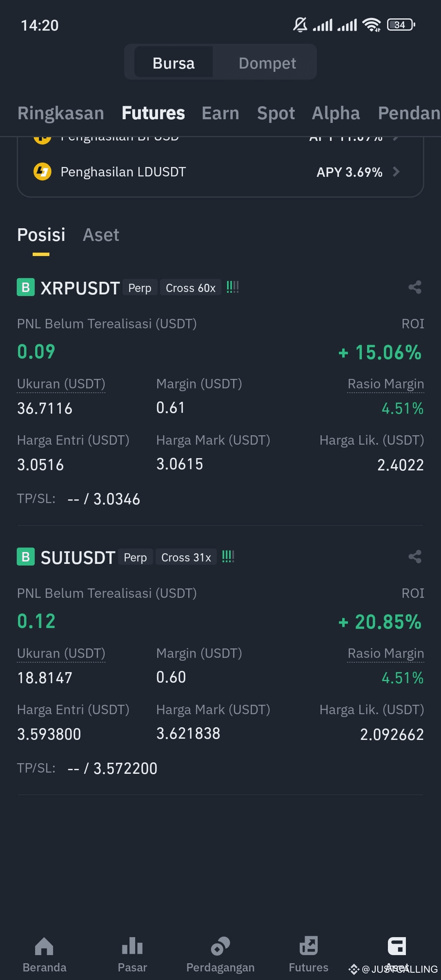
Task: Open Futures icon in bottom navigation
Action: click(x=309, y=946)
